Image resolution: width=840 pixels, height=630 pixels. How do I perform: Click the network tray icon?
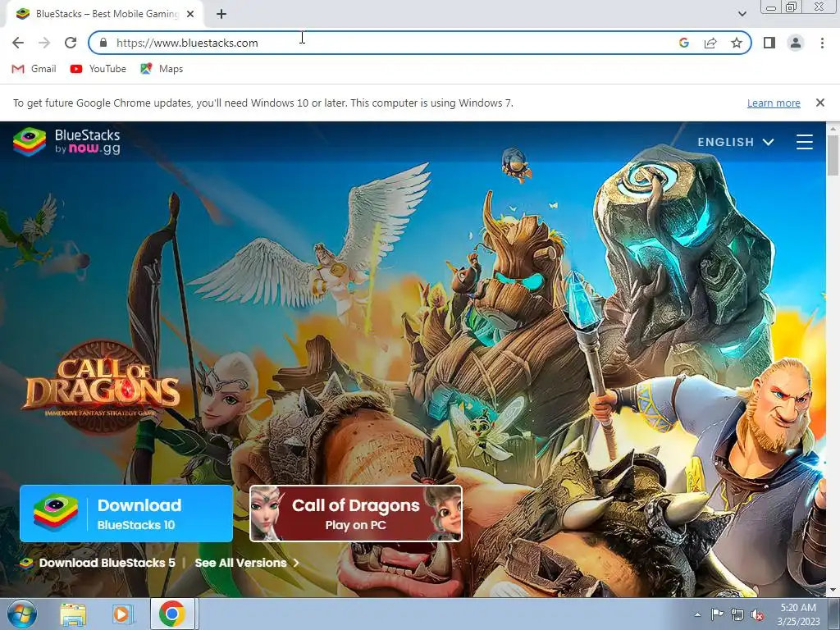pyautogui.click(x=737, y=614)
